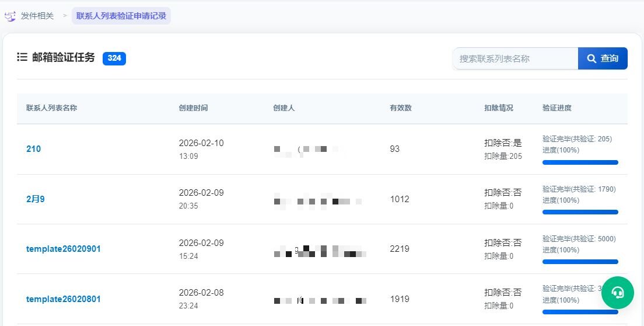Click the breadcrumb mail icon beside 发件相关

tap(10, 16)
